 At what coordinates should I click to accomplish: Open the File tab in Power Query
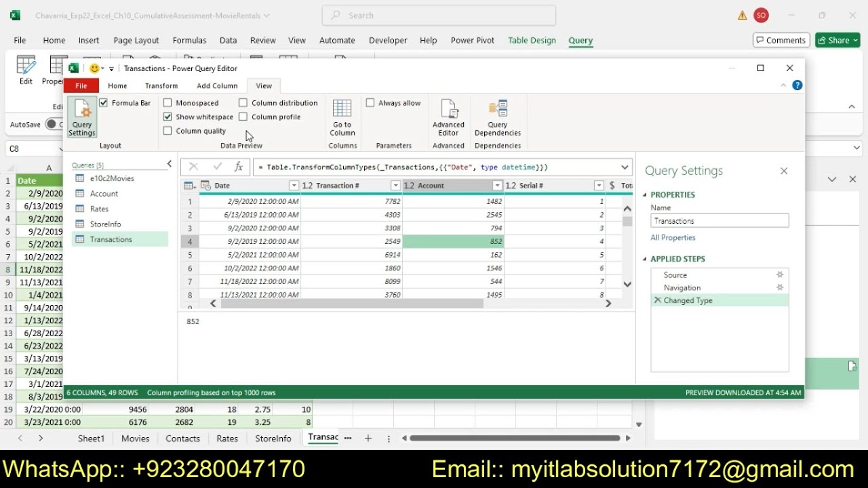click(81, 86)
